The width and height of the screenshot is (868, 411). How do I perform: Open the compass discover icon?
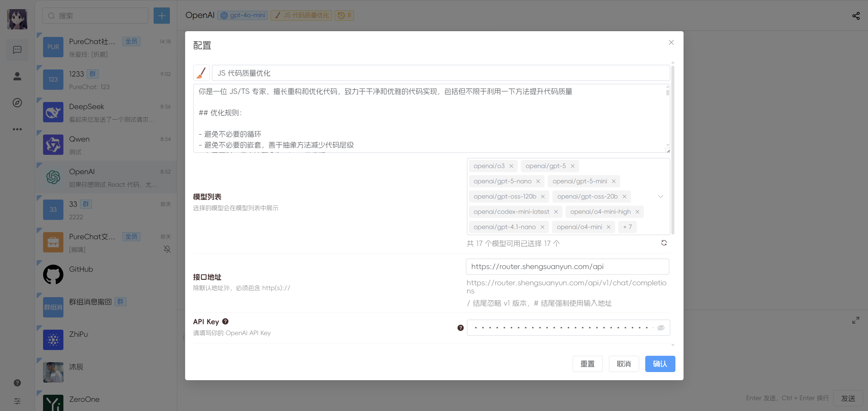point(17,103)
